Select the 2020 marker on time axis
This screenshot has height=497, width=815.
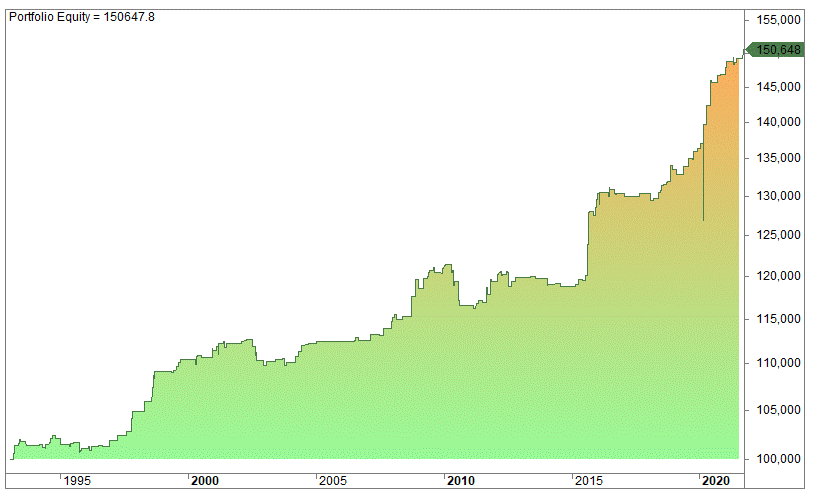click(716, 481)
